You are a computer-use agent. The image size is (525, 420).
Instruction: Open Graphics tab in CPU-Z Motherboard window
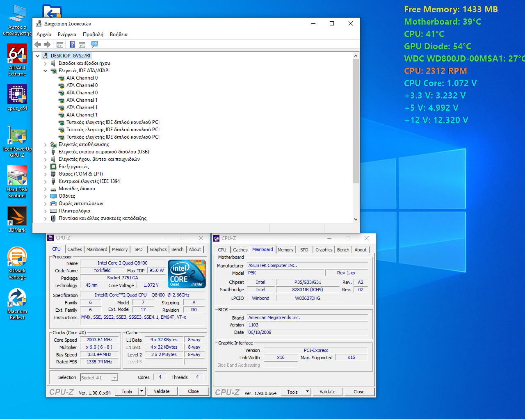pos(324,250)
